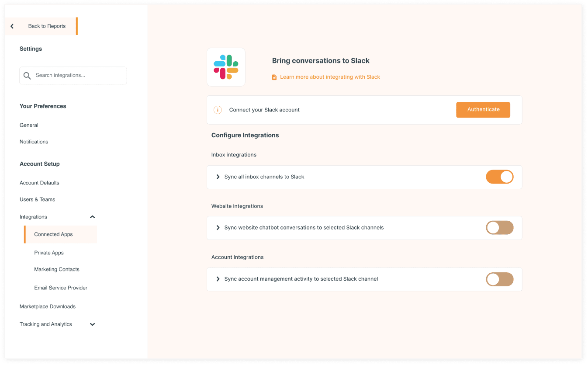Open Marketing Contacts

point(57,269)
